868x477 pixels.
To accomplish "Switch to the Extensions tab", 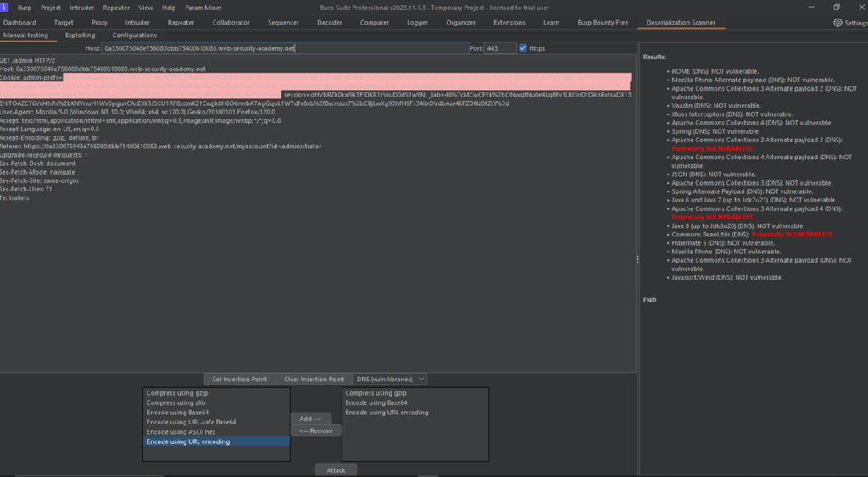I will coord(509,23).
